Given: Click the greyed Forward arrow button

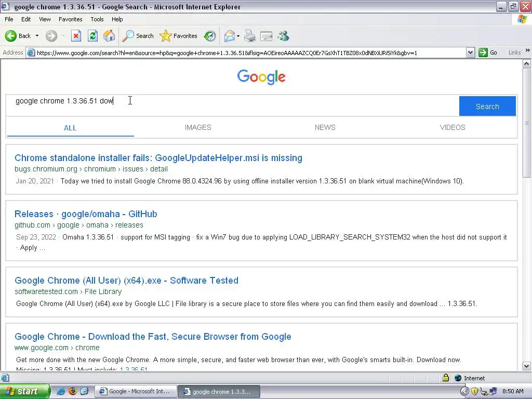Looking at the screenshot, I should tap(51, 36).
